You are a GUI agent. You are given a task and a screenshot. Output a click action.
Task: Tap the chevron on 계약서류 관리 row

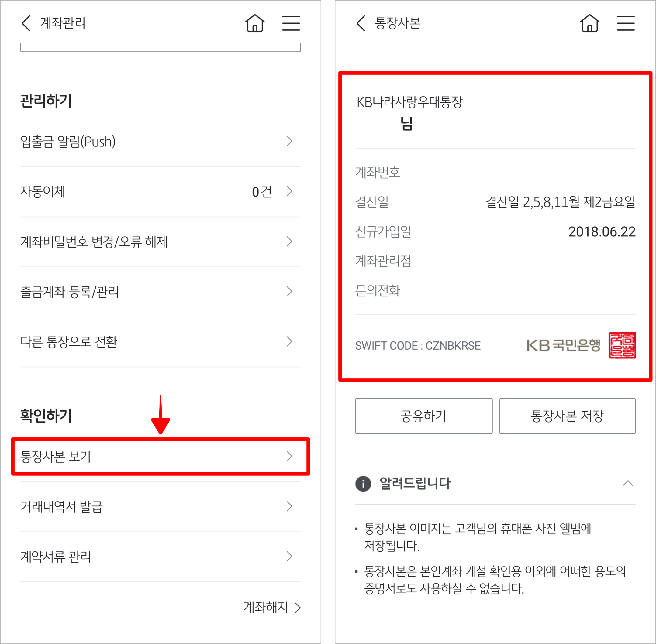(x=289, y=556)
